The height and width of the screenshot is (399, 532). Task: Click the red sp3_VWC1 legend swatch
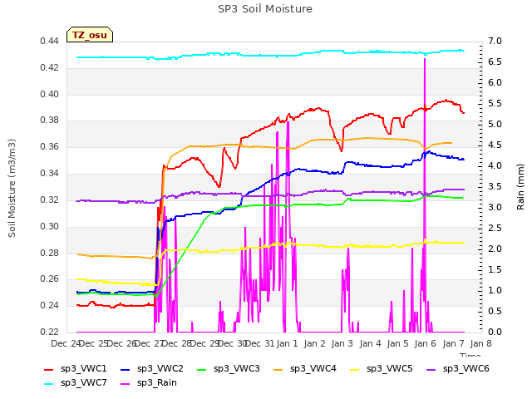pyautogui.click(x=49, y=369)
